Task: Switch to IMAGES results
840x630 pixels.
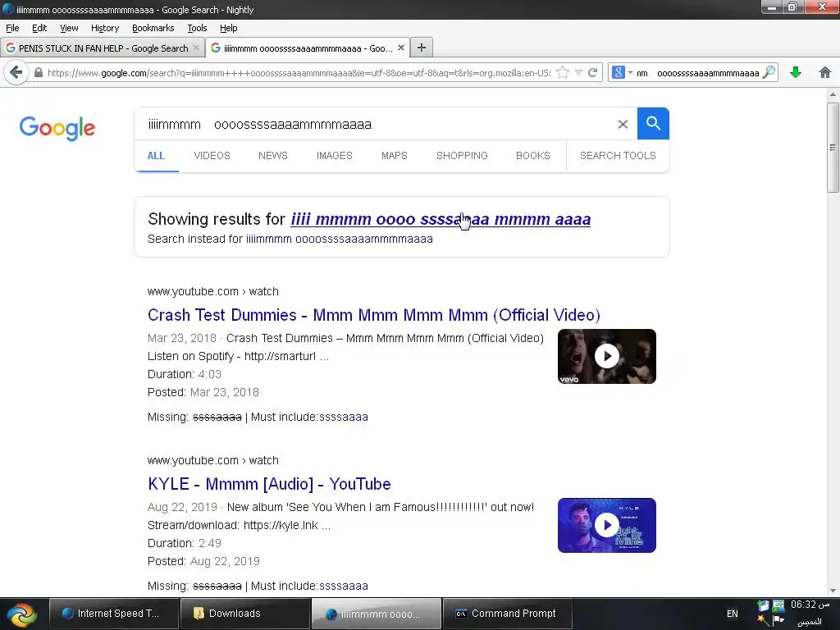Action: [x=335, y=155]
